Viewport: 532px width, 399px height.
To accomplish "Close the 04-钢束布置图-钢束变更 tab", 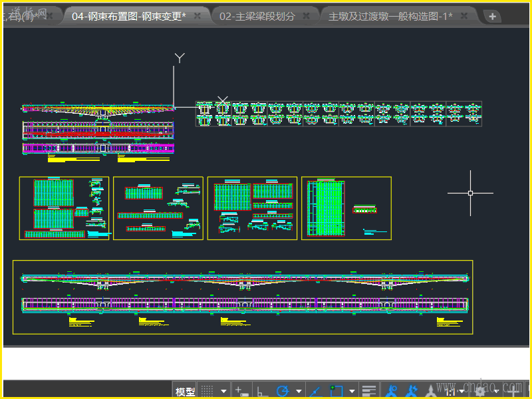I will (x=197, y=16).
